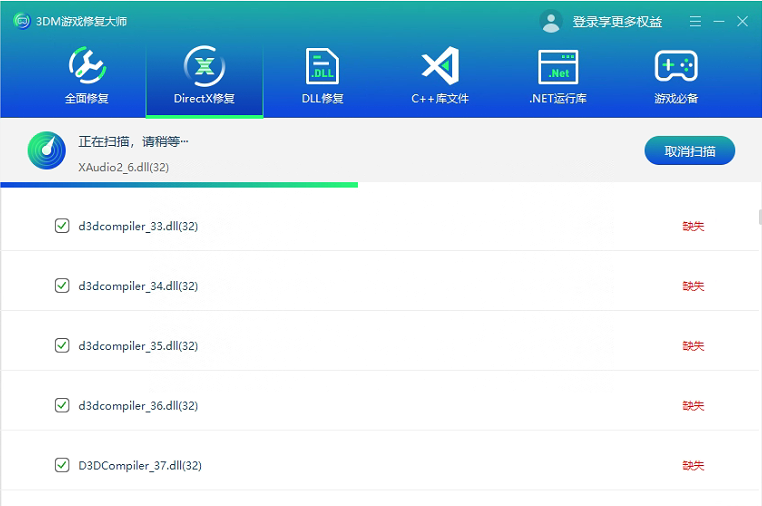Click the radar scanning status icon

click(46, 151)
